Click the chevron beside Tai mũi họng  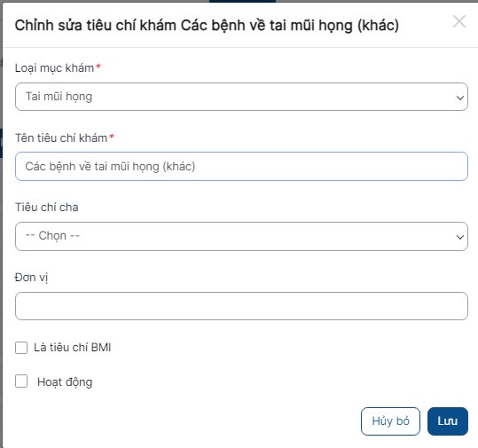460,98
